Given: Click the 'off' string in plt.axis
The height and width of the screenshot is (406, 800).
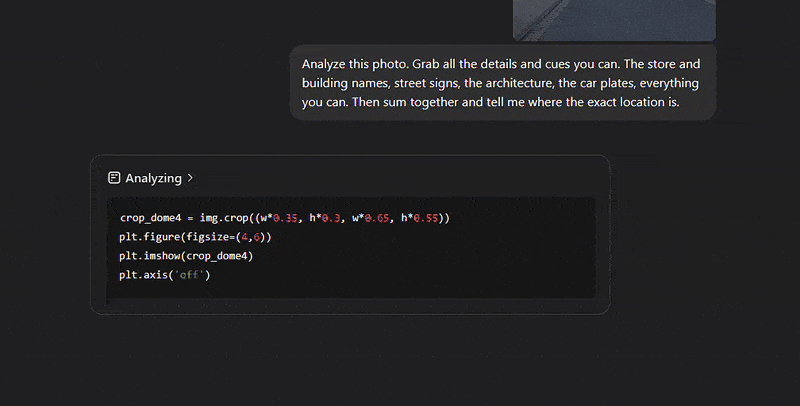Looking at the screenshot, I should pyautogui.click(x=189, y=275).
